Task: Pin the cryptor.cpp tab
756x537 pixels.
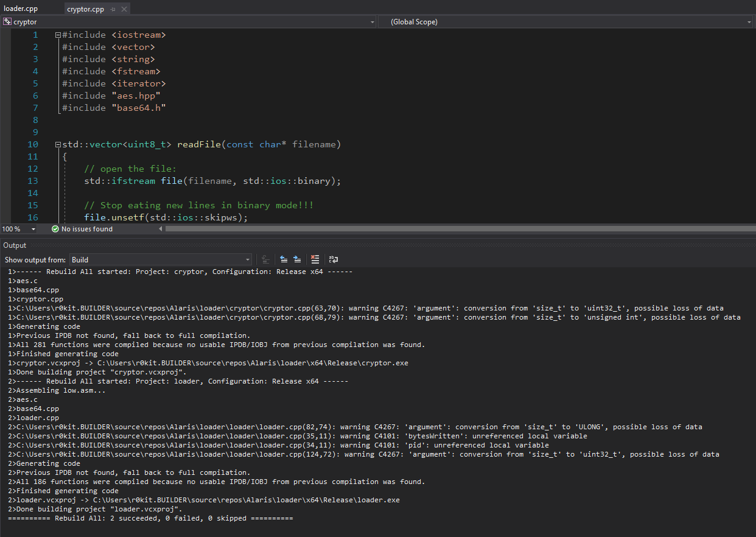Action: pos(113,9)
